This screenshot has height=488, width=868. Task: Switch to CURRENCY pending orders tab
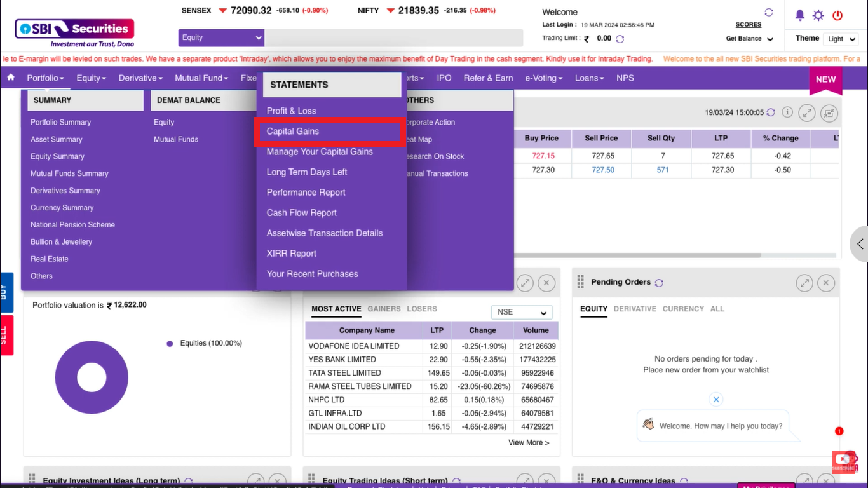(x=683, y=309)
